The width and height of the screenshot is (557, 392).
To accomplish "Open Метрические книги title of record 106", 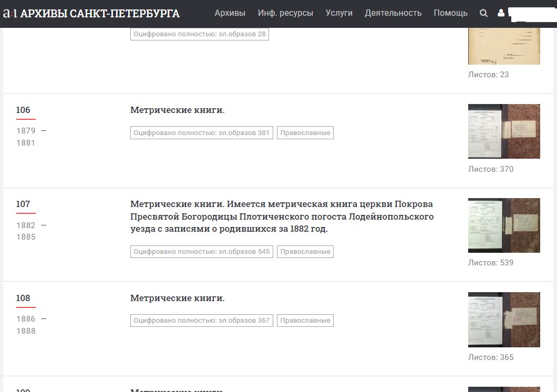I will click(177, 110).
